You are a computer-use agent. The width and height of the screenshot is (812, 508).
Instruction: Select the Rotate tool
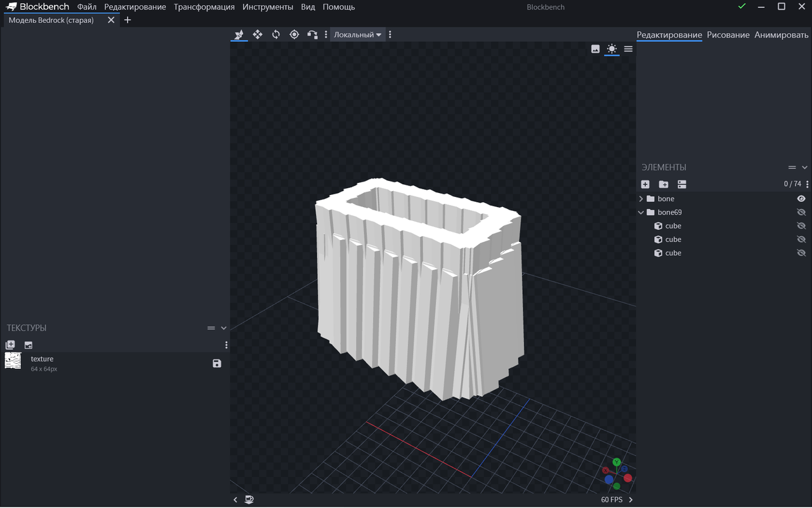276,34
